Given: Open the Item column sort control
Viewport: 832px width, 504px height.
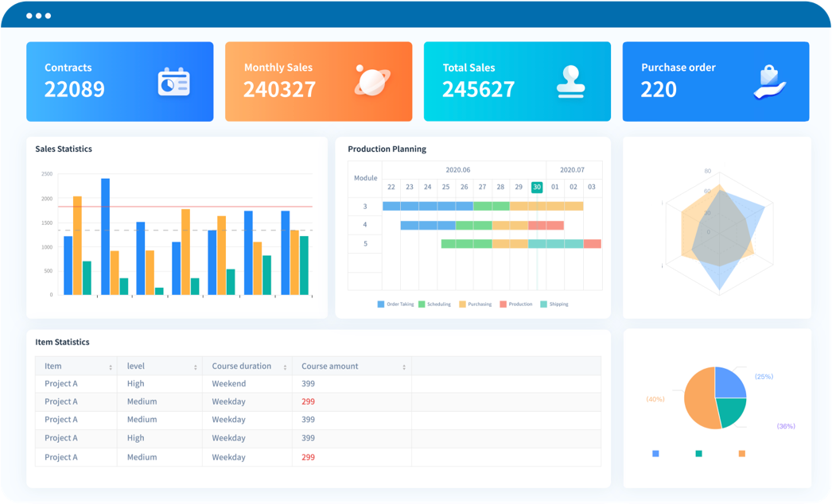Looking at the screenshot, I should (x=111, y=366).
